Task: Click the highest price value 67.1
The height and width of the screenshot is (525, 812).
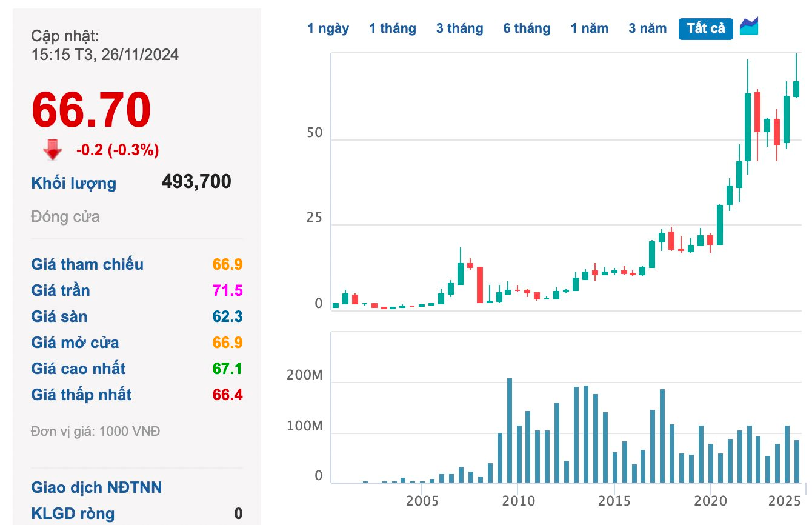Action: click(227, 369)
